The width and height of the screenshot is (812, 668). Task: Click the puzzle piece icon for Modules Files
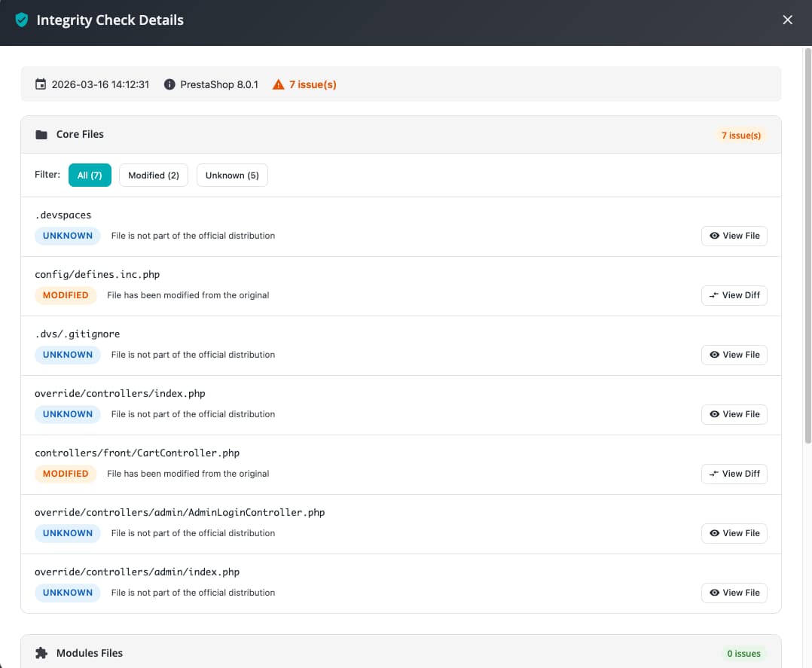point(41,653)
